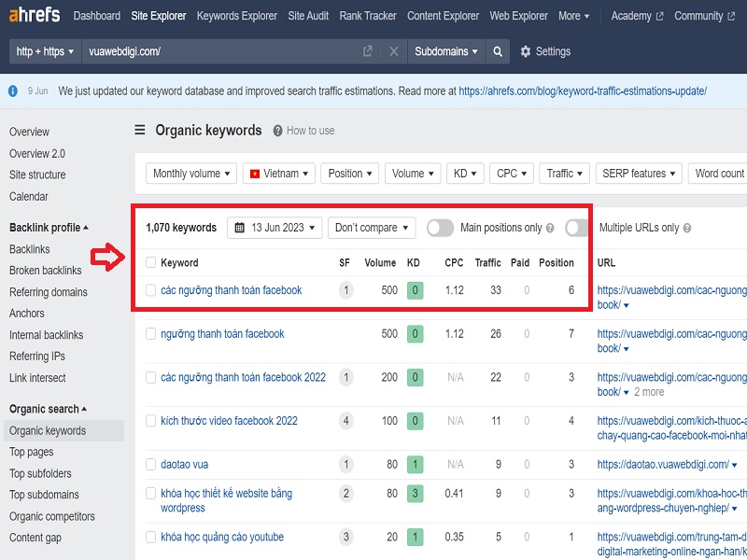
Task: Check box for ngưỡng thanh toán facebook
Action: (150, 334)
